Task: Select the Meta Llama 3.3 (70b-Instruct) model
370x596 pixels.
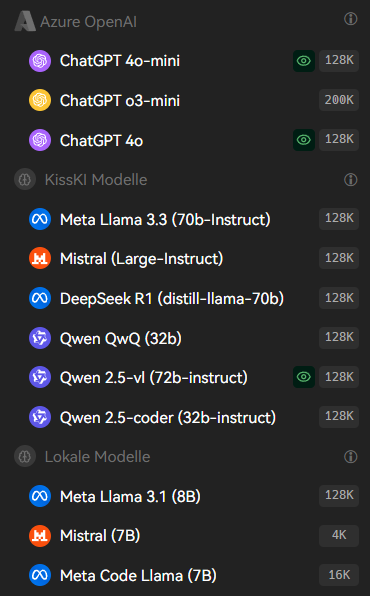Action: [185, 219]
